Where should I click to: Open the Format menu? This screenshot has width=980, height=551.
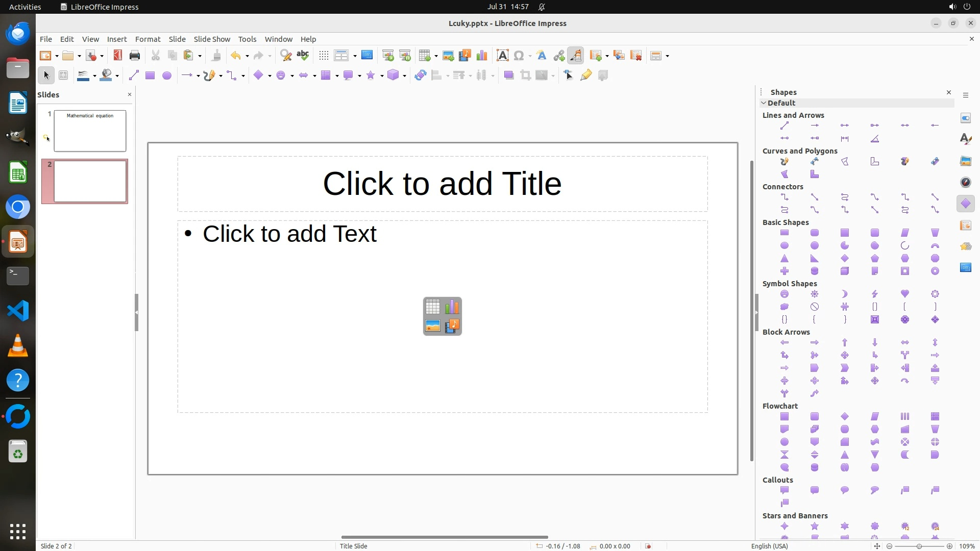click(x=148, y=39)
